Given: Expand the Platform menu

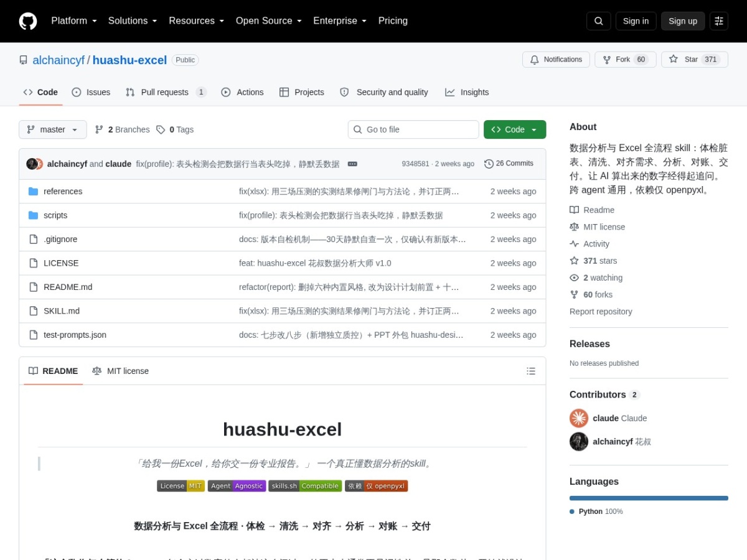Looking at the screenshot, I should point(74,21).
